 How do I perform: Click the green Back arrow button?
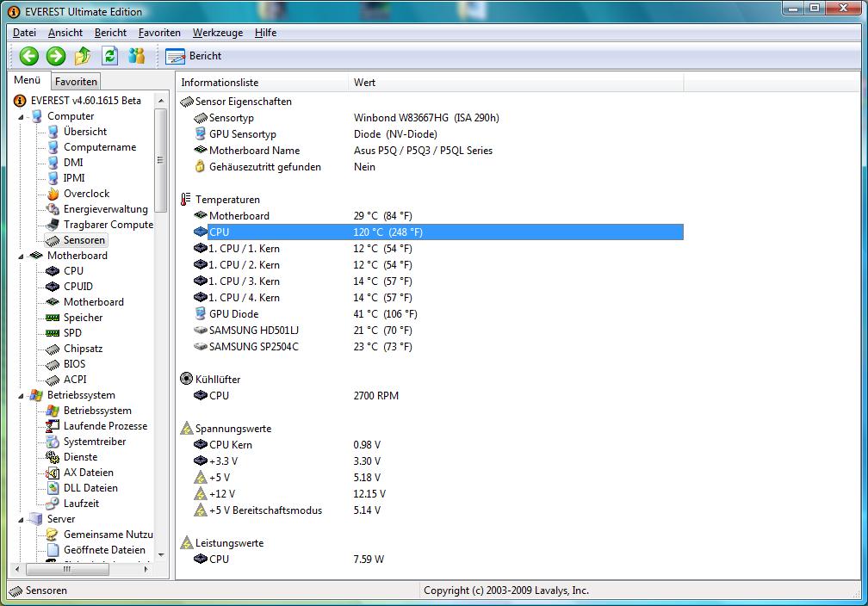[29, 56]
